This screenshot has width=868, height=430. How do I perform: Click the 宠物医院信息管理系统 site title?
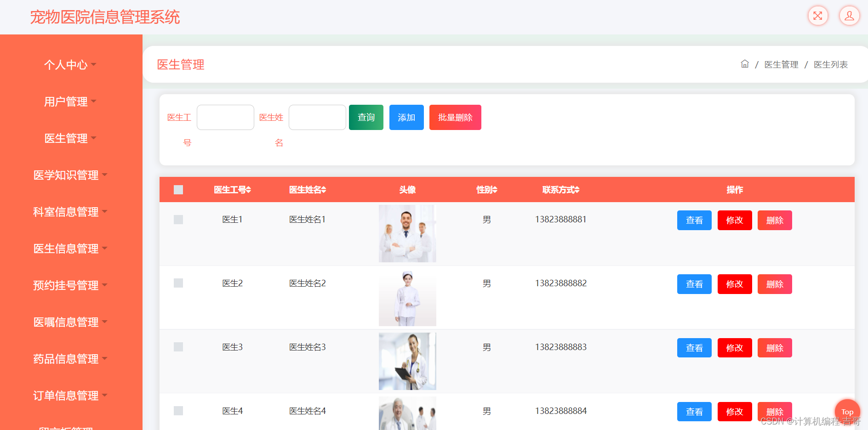pos(105,17)
